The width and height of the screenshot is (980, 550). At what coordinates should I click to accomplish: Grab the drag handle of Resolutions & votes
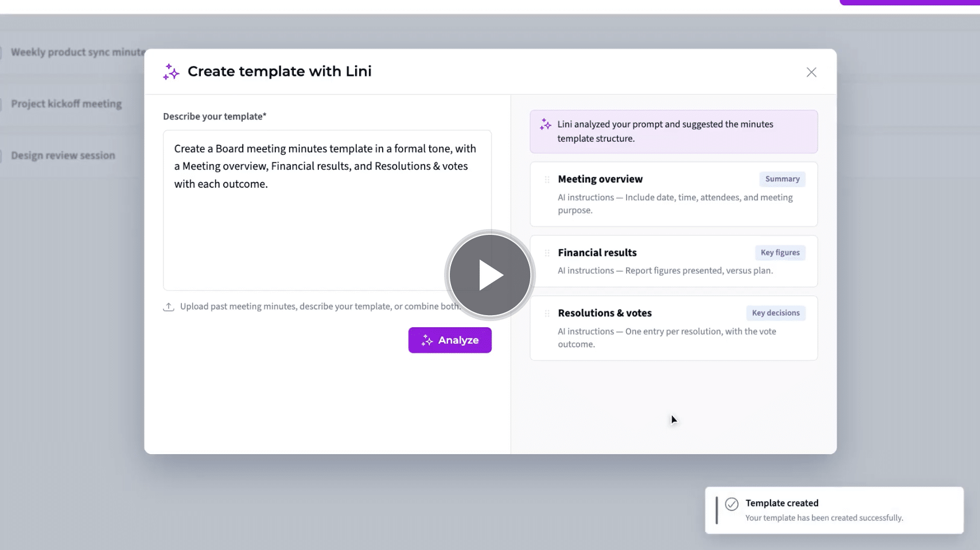(547, 313)
